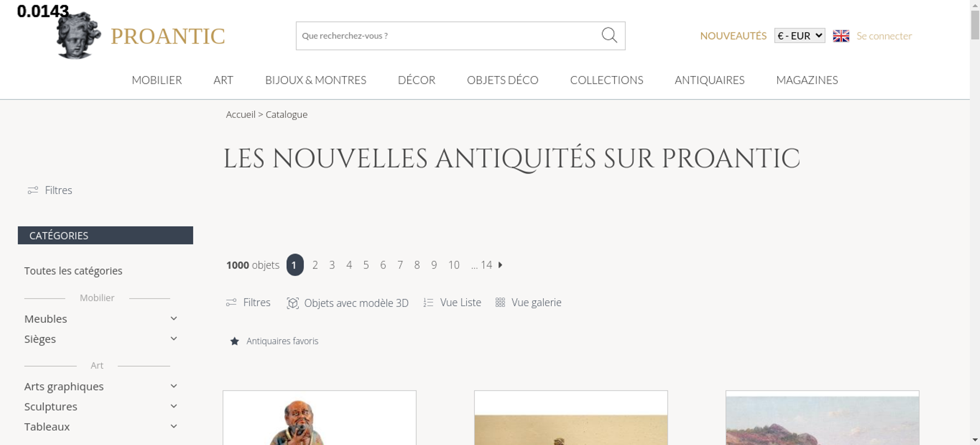The width and height of the screenshot is (980, 445).
Task: Go to next results page arrow
Action: click(x=500, y=265)
